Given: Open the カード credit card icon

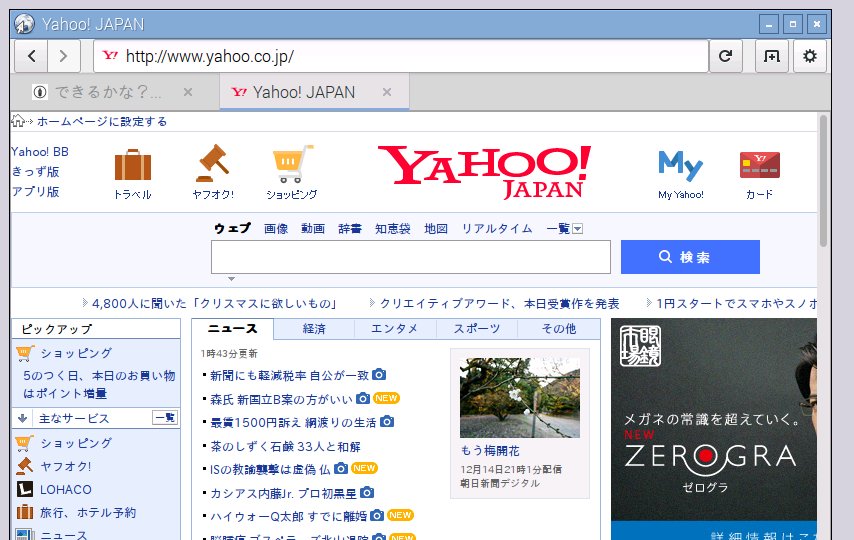Looking at the screenshot, I should (760, 165).
